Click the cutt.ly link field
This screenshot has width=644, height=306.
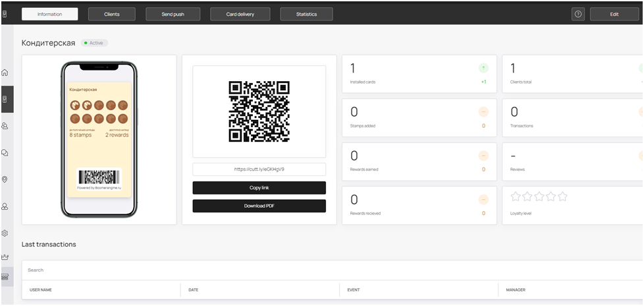[259, 169]
